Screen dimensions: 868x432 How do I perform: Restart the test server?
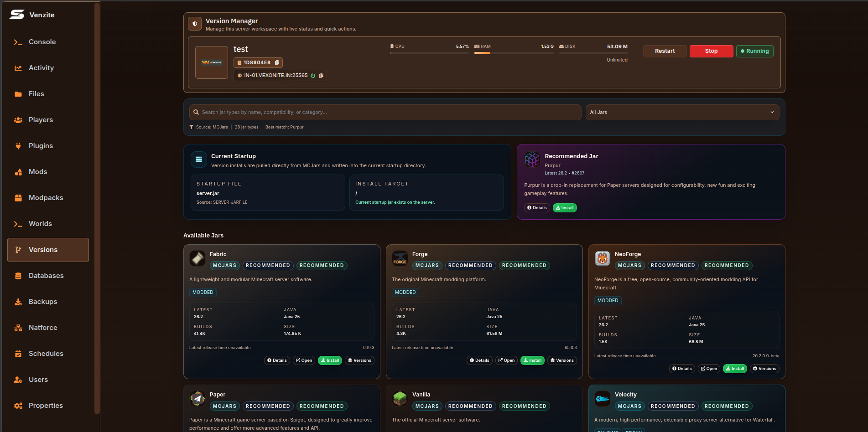(x=665, y=51)
